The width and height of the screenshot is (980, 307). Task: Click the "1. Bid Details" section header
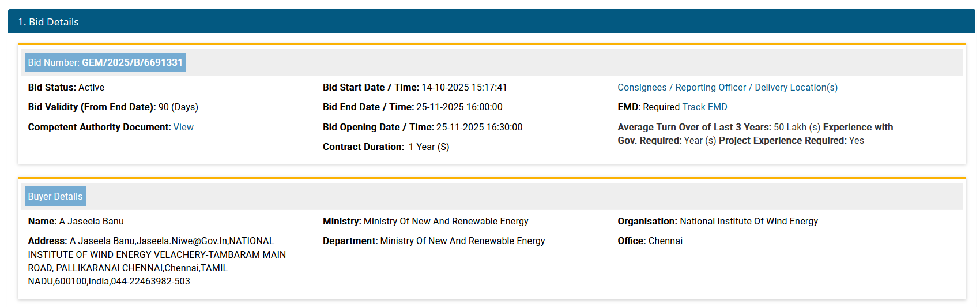48,22
